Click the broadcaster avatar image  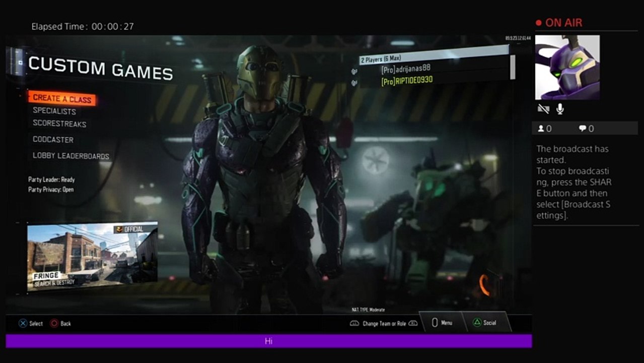pyautogui.click(x=567, y=67)
